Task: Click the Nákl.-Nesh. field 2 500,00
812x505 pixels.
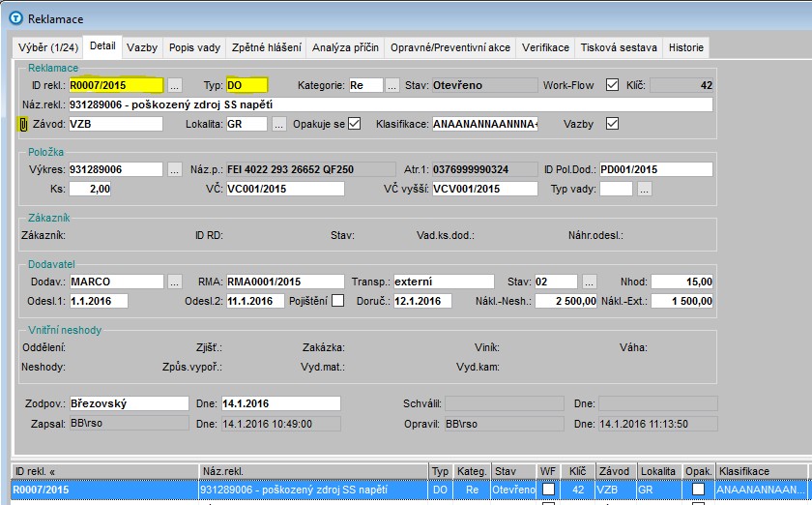Action: tap(566, 301)
